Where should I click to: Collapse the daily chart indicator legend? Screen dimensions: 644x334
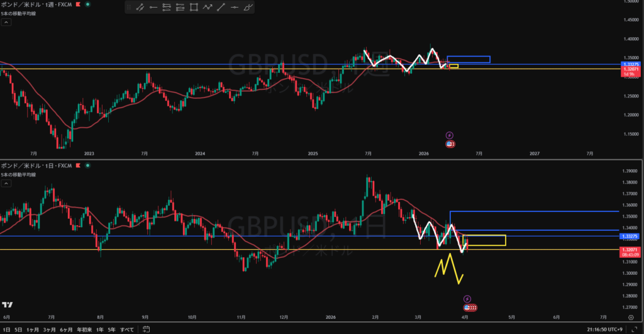coord(6,183)
